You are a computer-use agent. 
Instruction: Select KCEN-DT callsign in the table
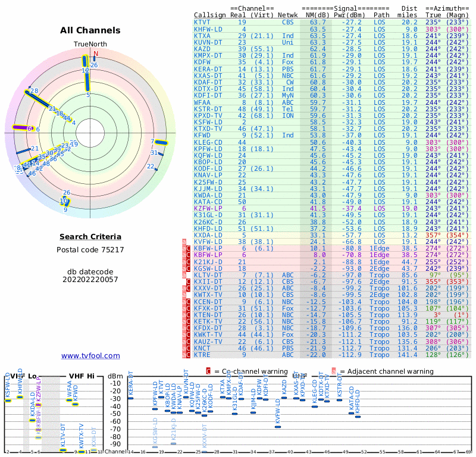tap(208, 302)
